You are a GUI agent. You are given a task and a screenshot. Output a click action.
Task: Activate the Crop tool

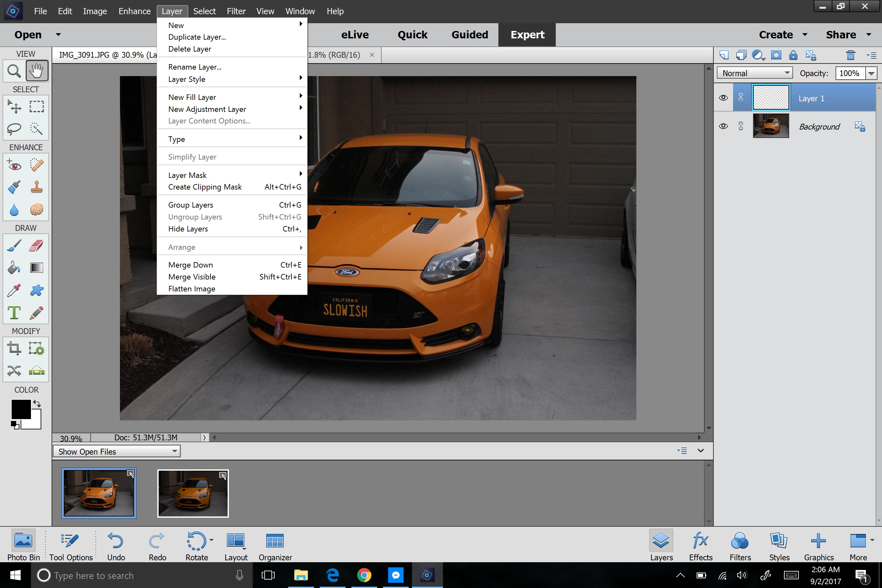coord(14,348)
